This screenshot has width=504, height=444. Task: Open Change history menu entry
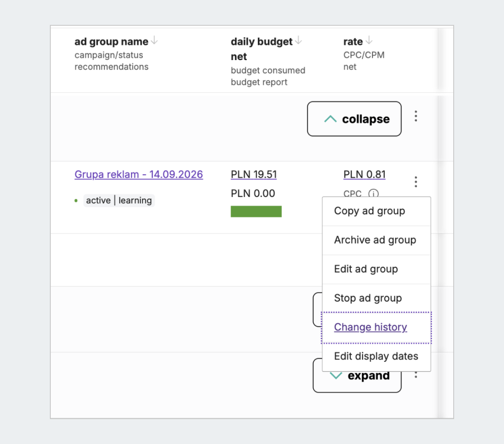tap(376, 328)
